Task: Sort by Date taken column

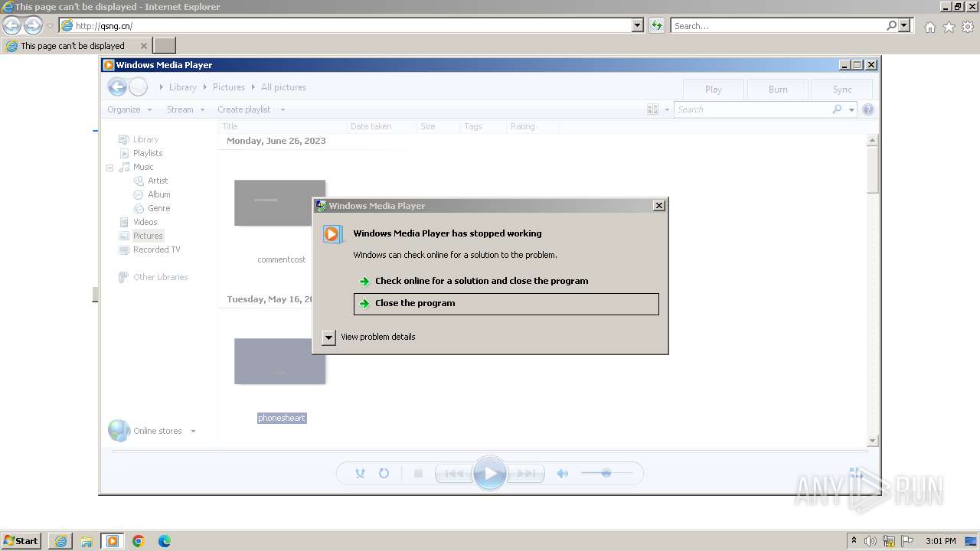Action: click(x=381, y=126)
